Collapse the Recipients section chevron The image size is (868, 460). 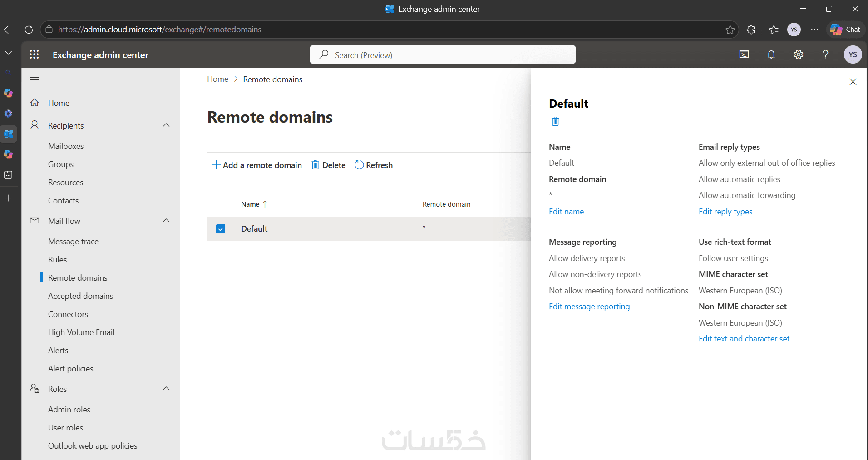pos(166,125)
